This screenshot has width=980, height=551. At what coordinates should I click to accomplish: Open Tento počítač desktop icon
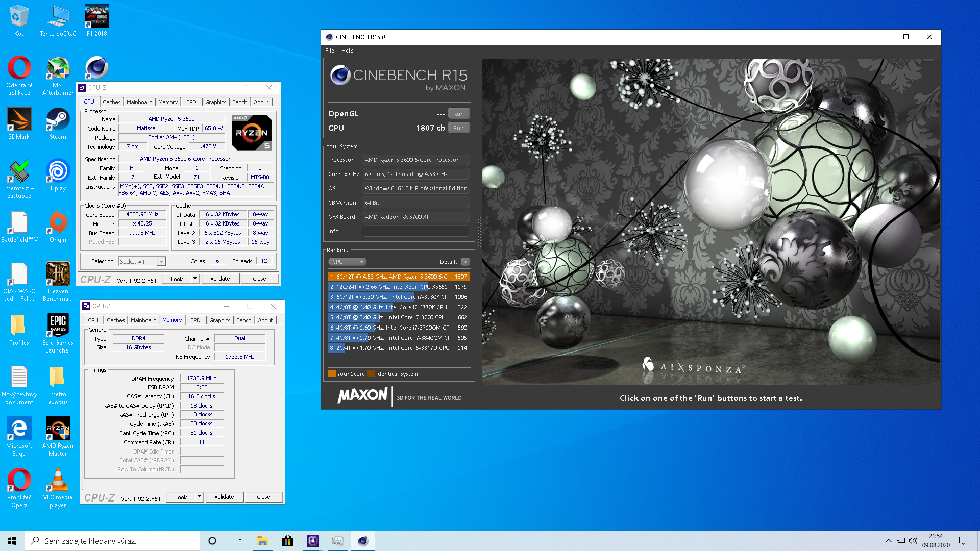58,20
